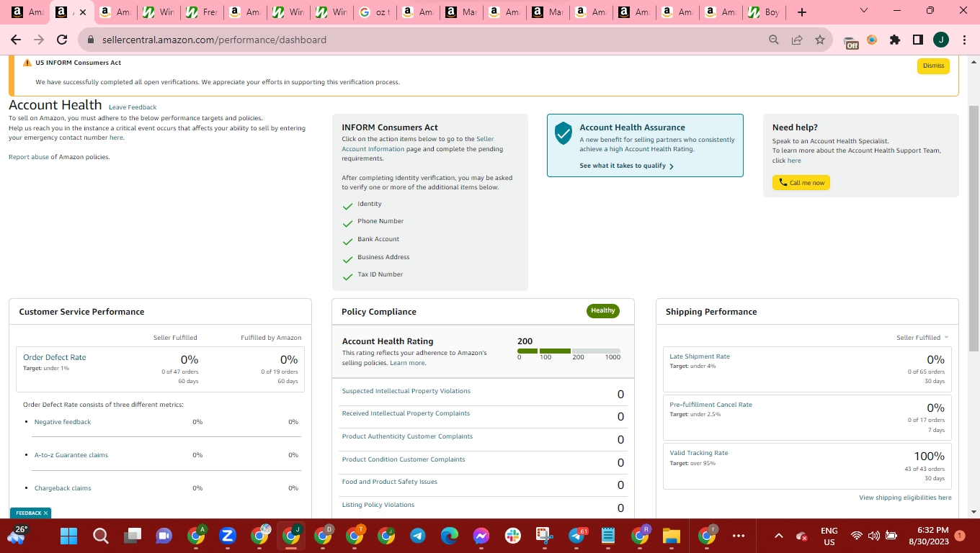Open Received Intellectual Property Complaints
980x553 pixels.
coord(406,413)
